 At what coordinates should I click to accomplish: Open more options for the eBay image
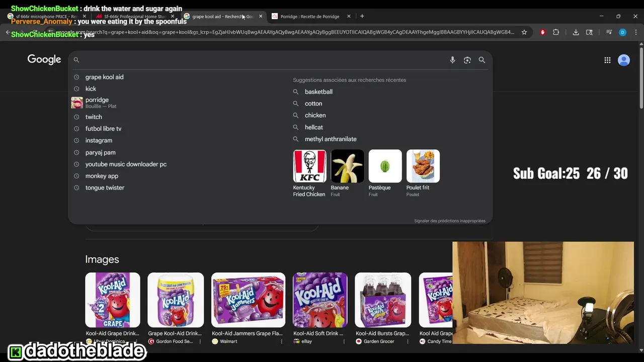(x=344, y=341)
